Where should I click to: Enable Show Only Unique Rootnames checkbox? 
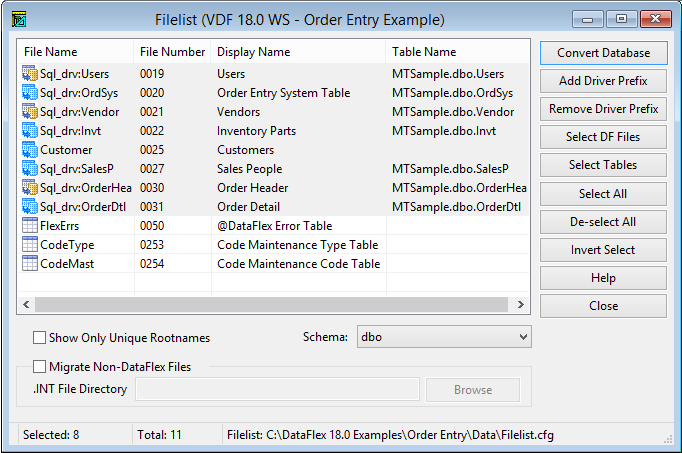(40, 338)
